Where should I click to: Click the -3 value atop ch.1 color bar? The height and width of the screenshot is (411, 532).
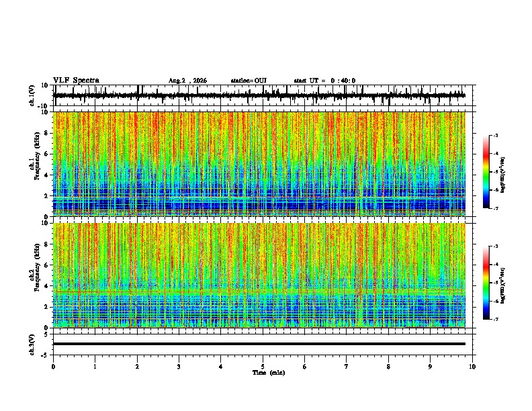(x=495, y=135)
